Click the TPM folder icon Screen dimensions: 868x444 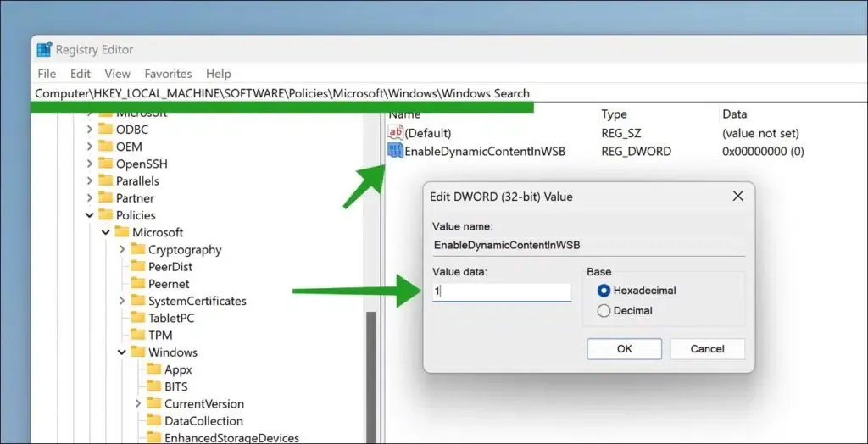point(138,335)
